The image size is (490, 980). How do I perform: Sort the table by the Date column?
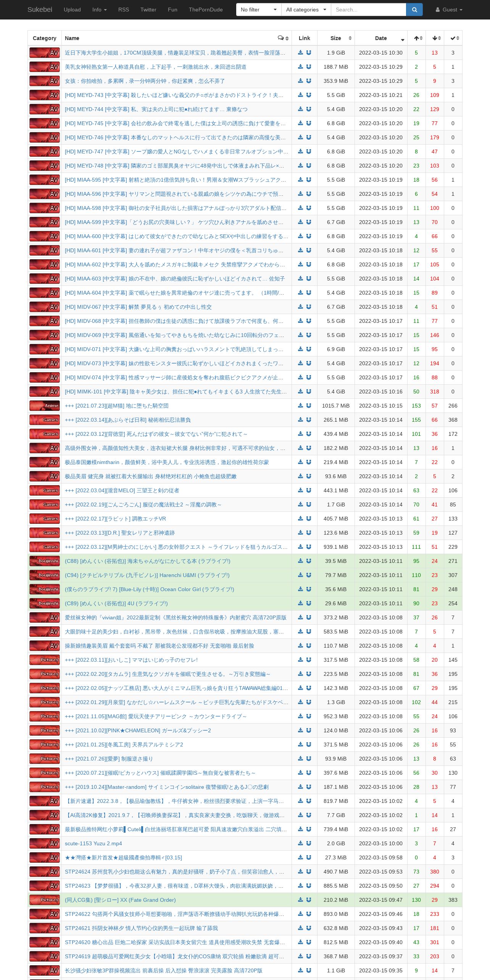pos(381,38)
